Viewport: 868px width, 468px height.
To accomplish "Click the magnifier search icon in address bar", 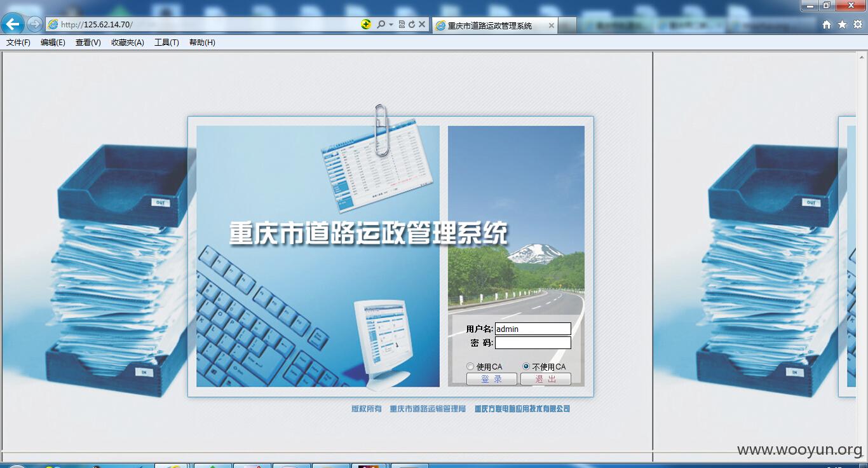I will (381, 24).
